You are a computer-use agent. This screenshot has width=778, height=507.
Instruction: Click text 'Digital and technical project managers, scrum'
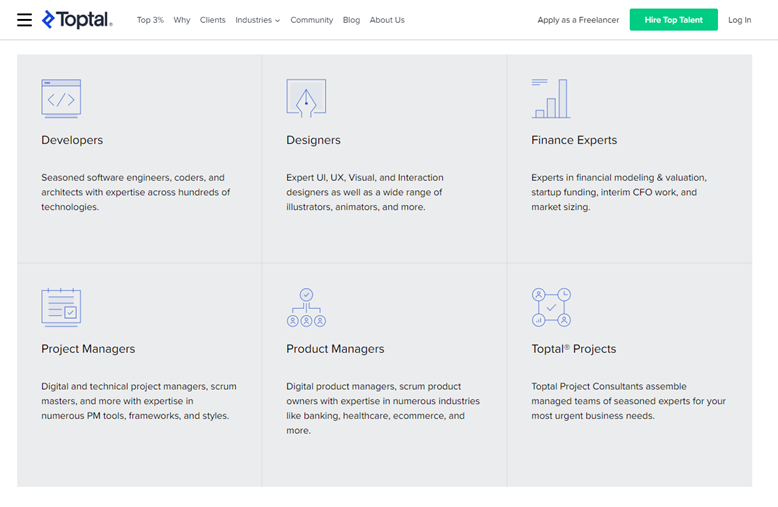coord(139,386)
